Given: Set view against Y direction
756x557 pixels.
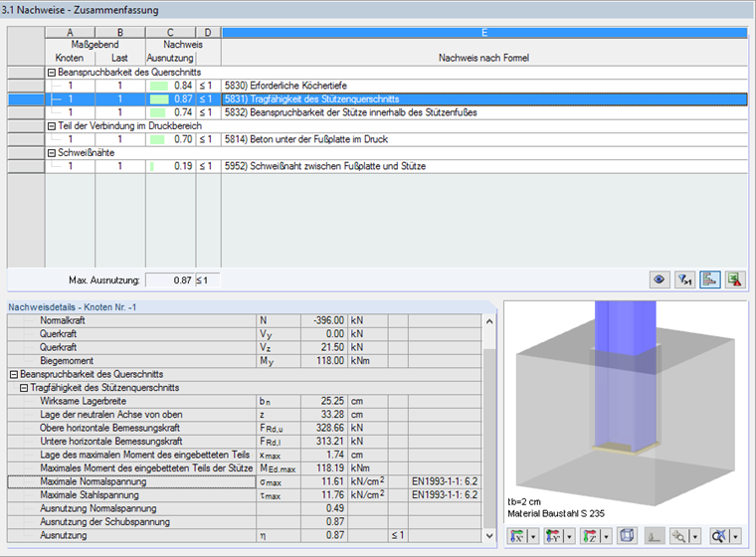Looking at the screenshot, I should coord(553,536).
